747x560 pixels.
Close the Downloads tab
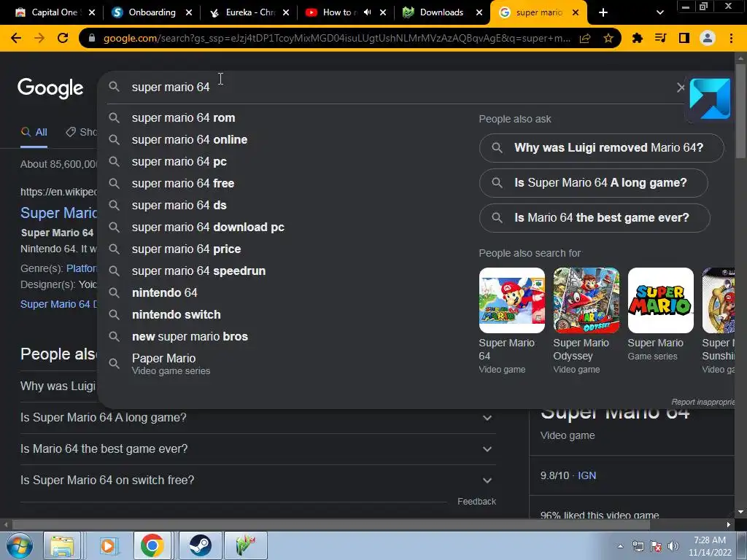click(479, 12)
